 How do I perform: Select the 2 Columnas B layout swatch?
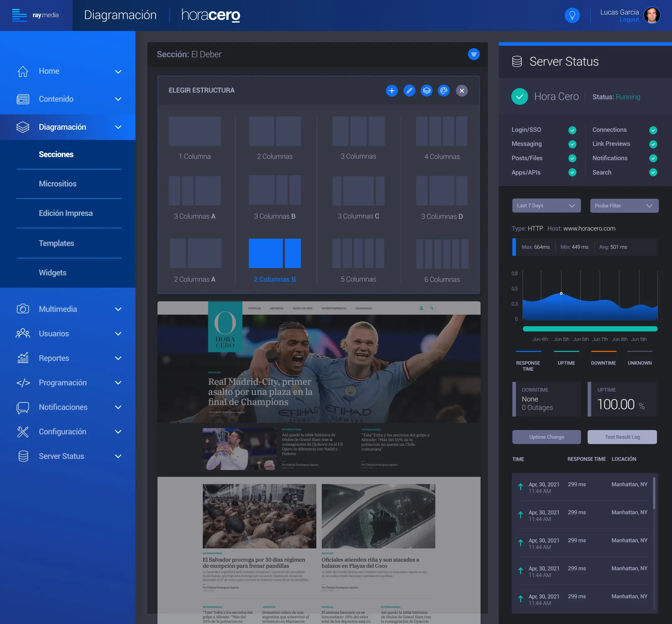click(275, 253)
